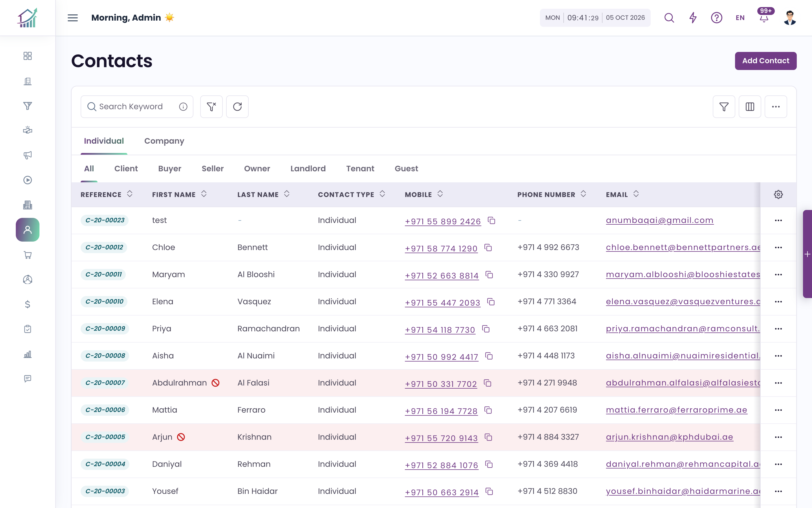The image size is (812, 508).
Task: Copy mobile number +971 55 899 2426
Action: [x=491, y=221]
